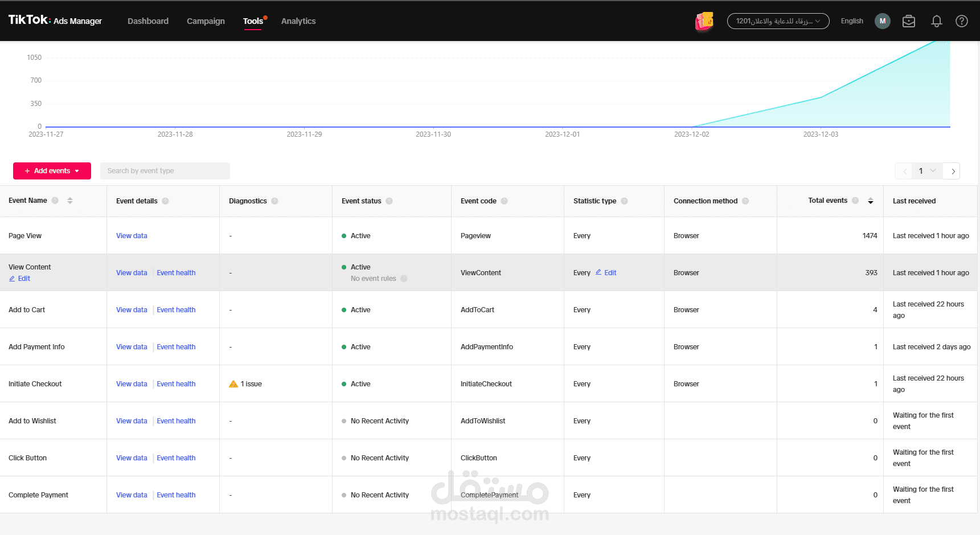Click the Complete Payment event name
Viewport: 980px width, 535px height.
(x=38, y=495)
